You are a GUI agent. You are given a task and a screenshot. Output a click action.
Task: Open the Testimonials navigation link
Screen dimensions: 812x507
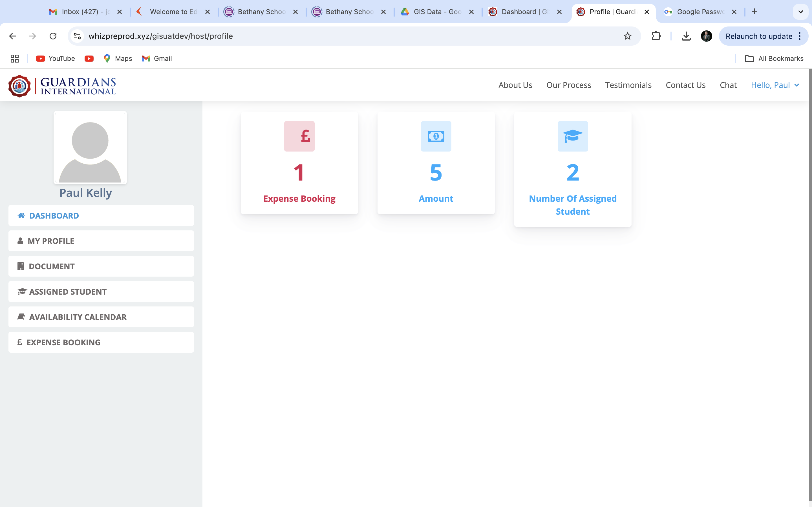[x=628, y=85]
